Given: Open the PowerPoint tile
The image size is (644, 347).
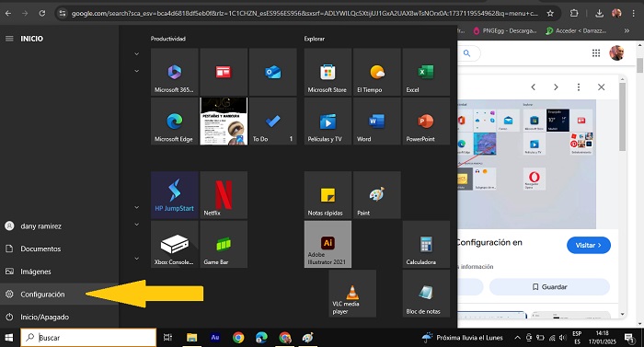Looking at the screenshot, I should [426, 121].
